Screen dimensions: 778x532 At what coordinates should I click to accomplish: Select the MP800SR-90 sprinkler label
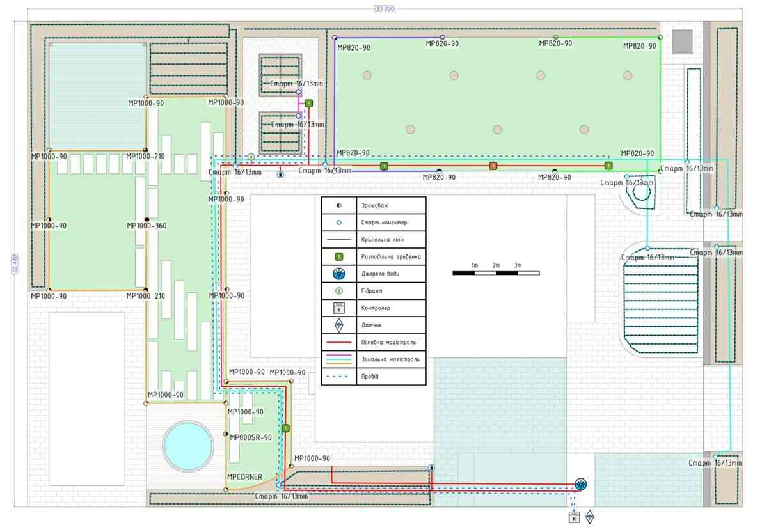[x=251, y=437]
